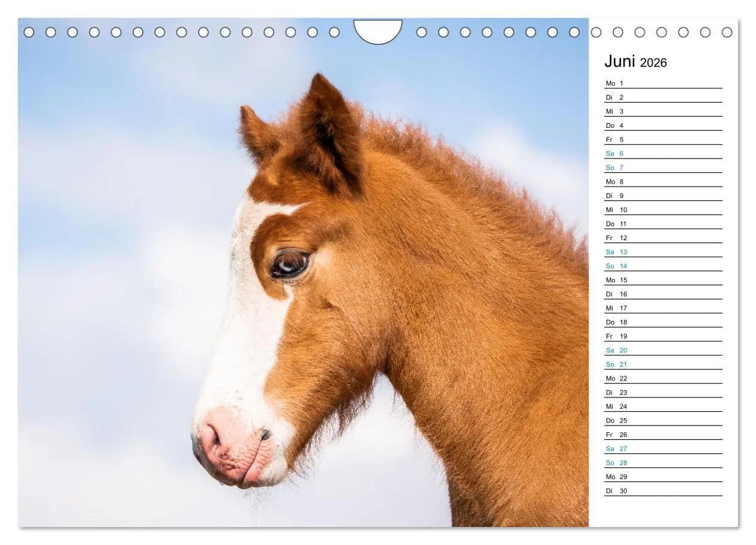Click the foal's eye in photo
The image size is (756, 545).
tap(290, 264)
